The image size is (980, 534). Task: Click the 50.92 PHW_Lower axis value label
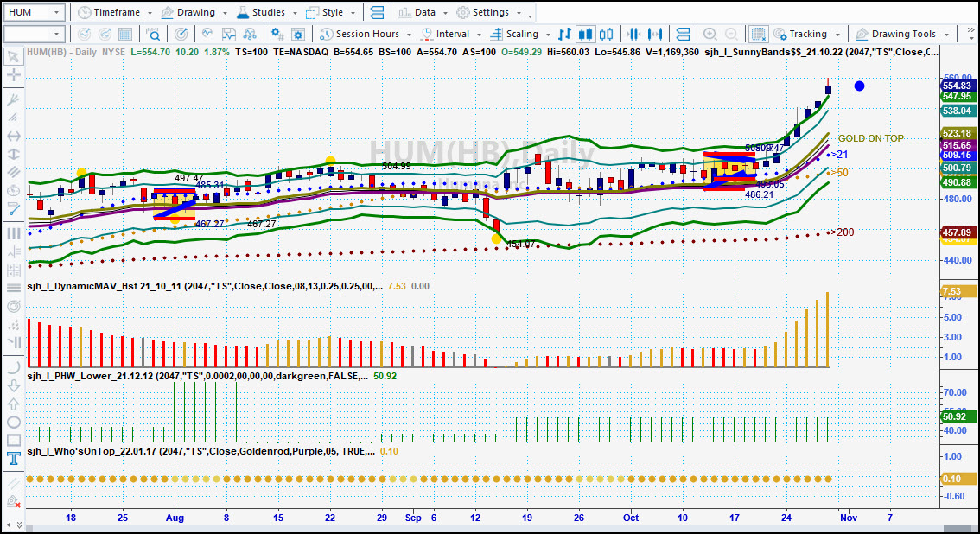click(957, 416)
